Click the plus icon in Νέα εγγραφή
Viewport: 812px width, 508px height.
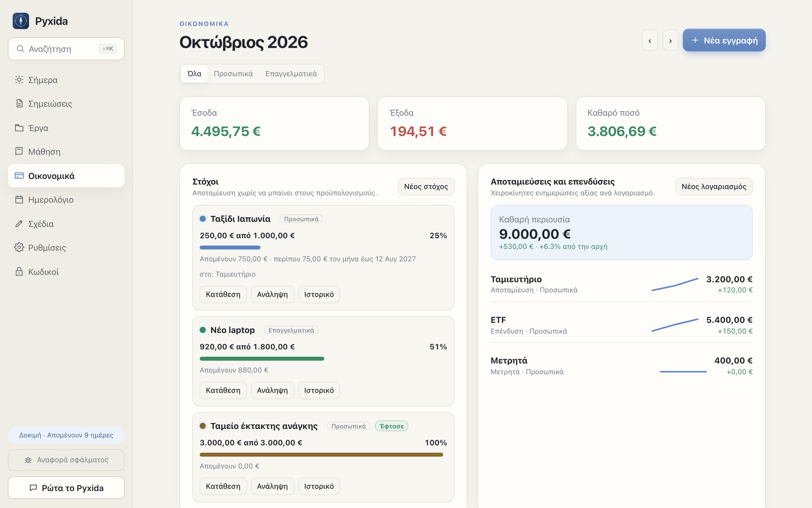[x=695, y=40]
